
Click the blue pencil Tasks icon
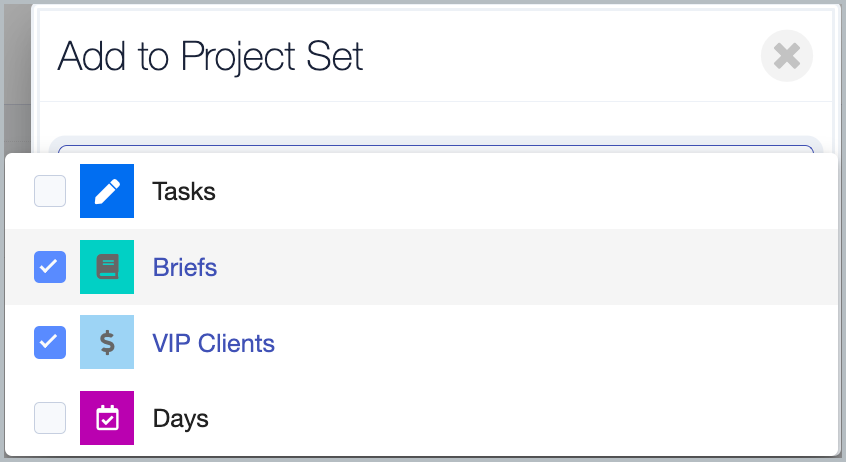pyautogui.click(x=107, y=191)
